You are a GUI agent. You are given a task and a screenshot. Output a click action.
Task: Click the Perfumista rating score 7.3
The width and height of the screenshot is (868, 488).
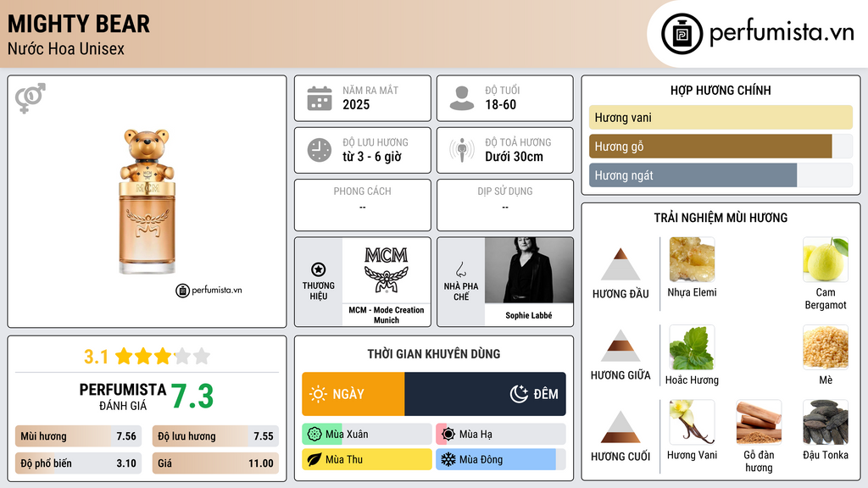click(x=192, y=396)
